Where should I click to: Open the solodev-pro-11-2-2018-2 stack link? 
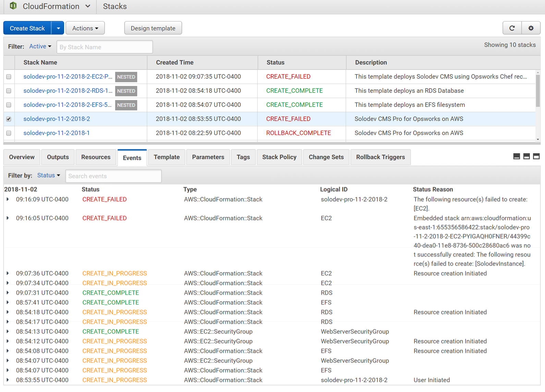57,119
